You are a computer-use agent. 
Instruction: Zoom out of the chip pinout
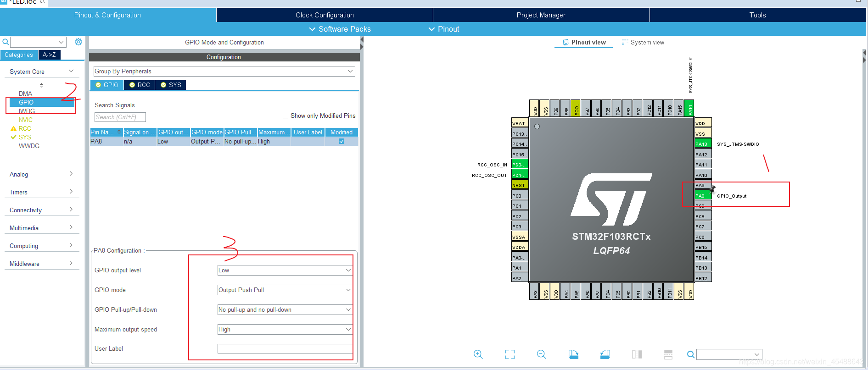click(542, 354)
